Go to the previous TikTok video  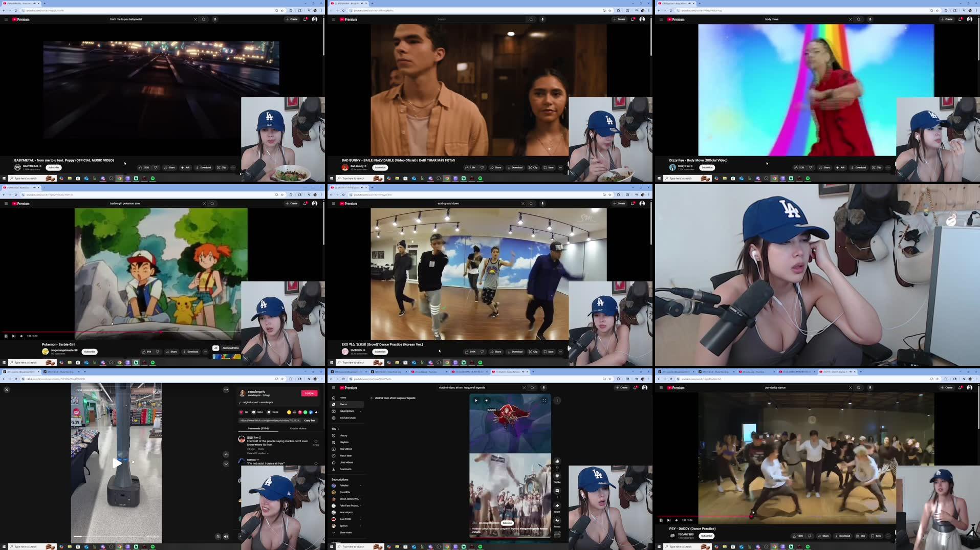[x=226, y=454]
